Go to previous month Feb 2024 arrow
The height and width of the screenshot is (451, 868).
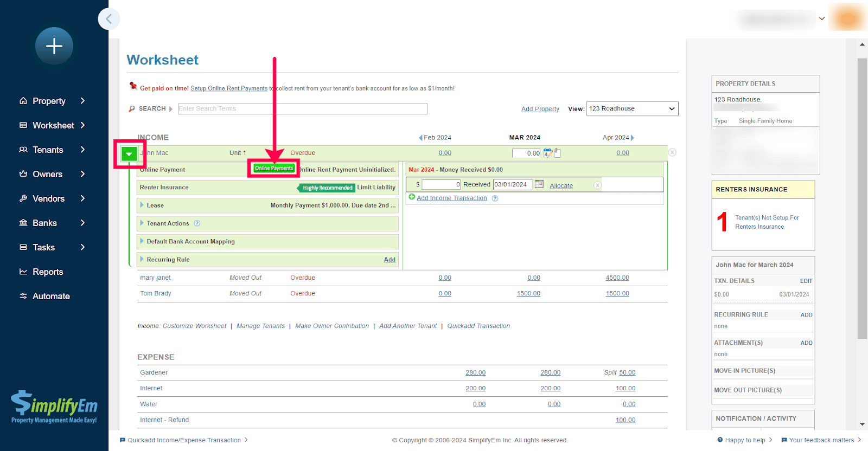click(420, 138)
